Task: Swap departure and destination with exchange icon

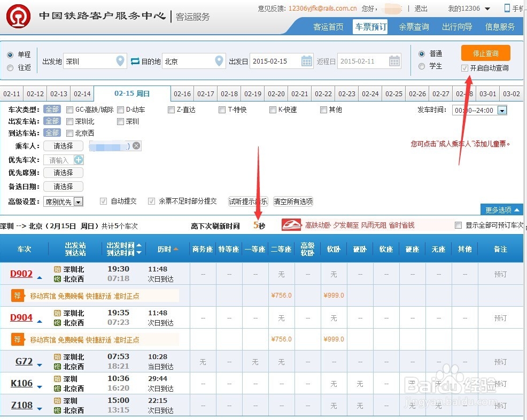Action: [x=135, y=61]
